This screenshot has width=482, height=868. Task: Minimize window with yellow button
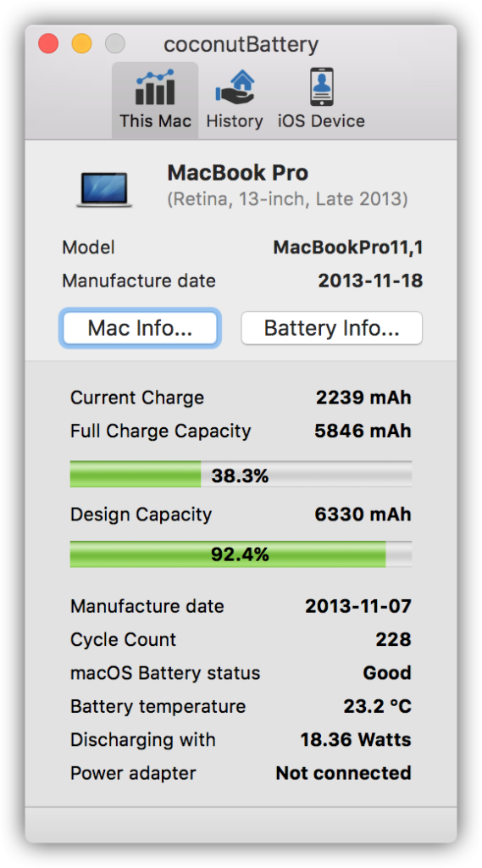tap(82, 44)
